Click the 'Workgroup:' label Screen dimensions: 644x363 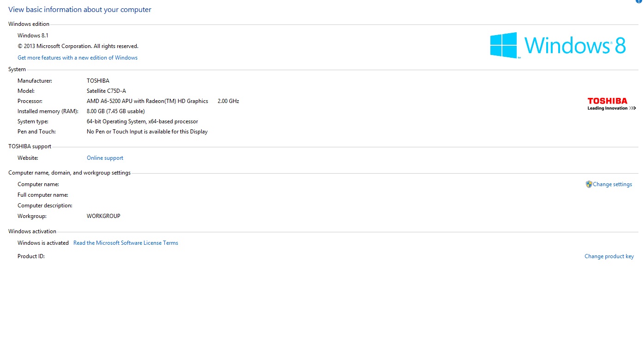coord(32,216)
